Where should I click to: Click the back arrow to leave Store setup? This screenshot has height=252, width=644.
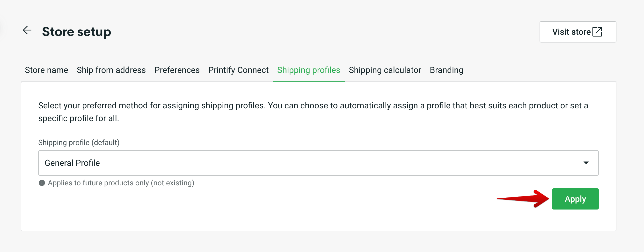point(27,30)
